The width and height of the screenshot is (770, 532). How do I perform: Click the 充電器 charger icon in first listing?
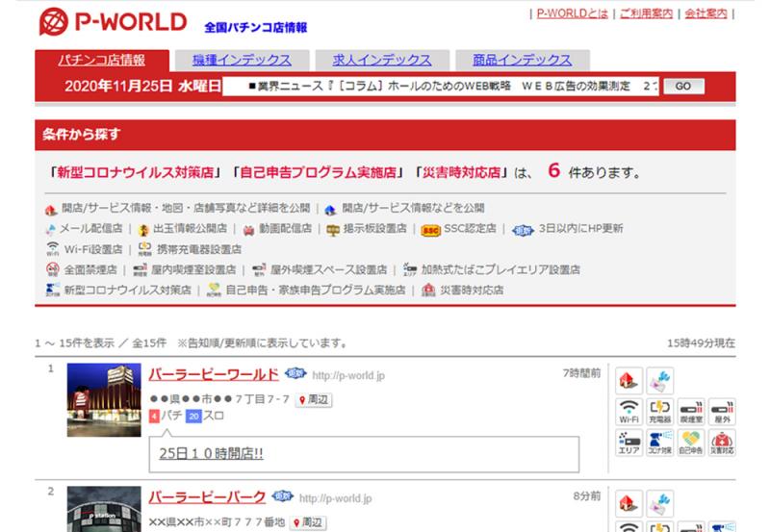tap(659, 412)
